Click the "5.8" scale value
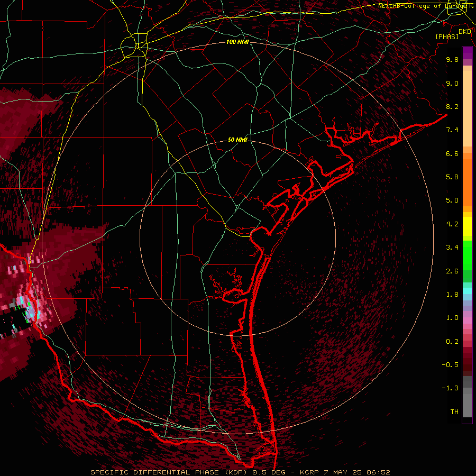The width and height of the screenshot is (476, 476). pos(452,177)
